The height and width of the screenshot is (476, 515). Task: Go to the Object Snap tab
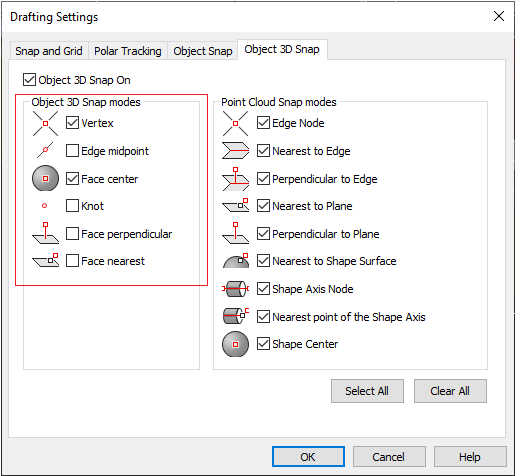pos(203,51)
